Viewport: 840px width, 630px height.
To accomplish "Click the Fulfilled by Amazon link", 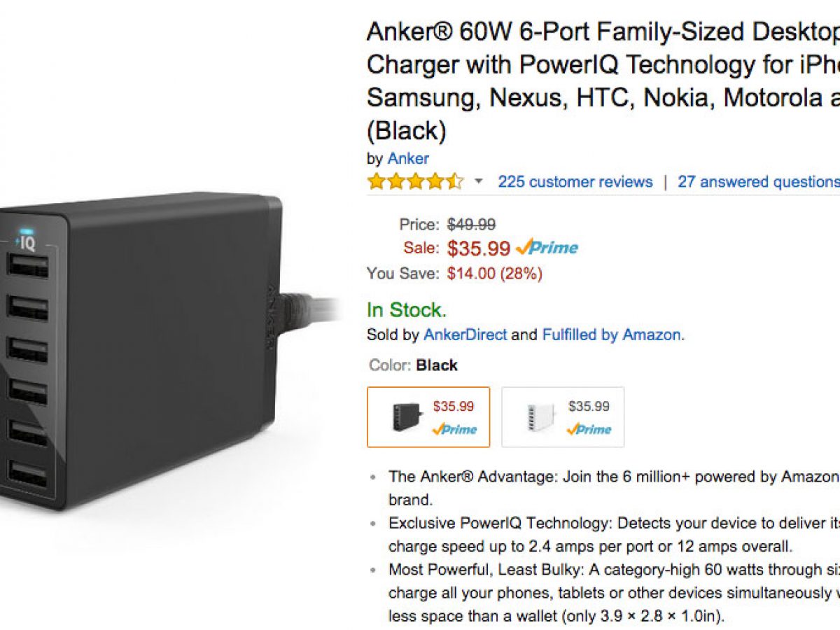I will [x=611, y=335].
